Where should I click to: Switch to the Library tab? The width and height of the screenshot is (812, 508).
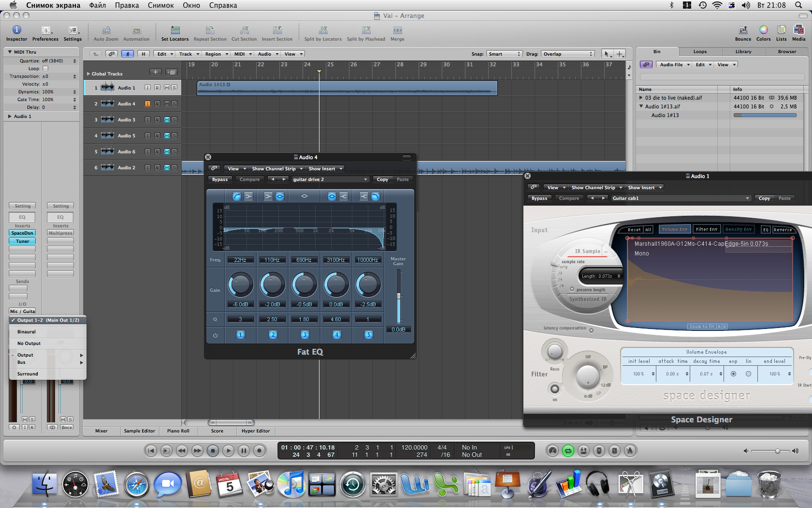(x=743, y=52)
